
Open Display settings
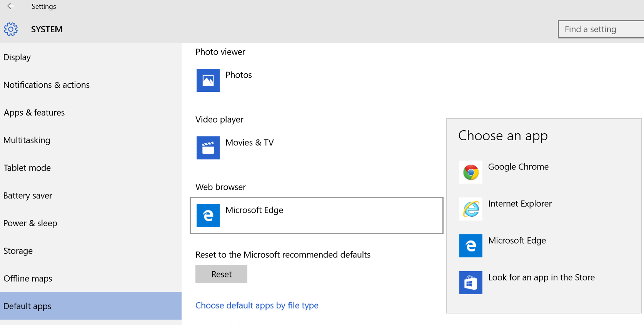[91, 57]
